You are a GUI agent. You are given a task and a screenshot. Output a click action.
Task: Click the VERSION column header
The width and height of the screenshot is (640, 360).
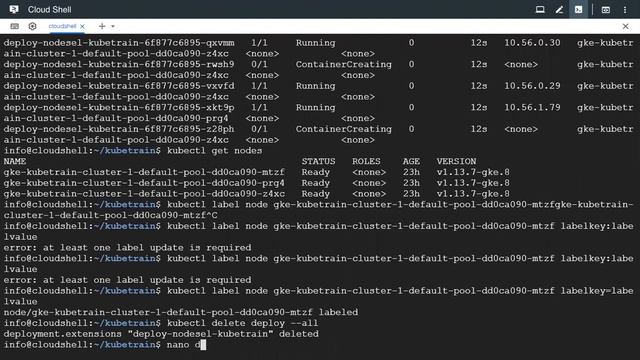tap(456, 162)
